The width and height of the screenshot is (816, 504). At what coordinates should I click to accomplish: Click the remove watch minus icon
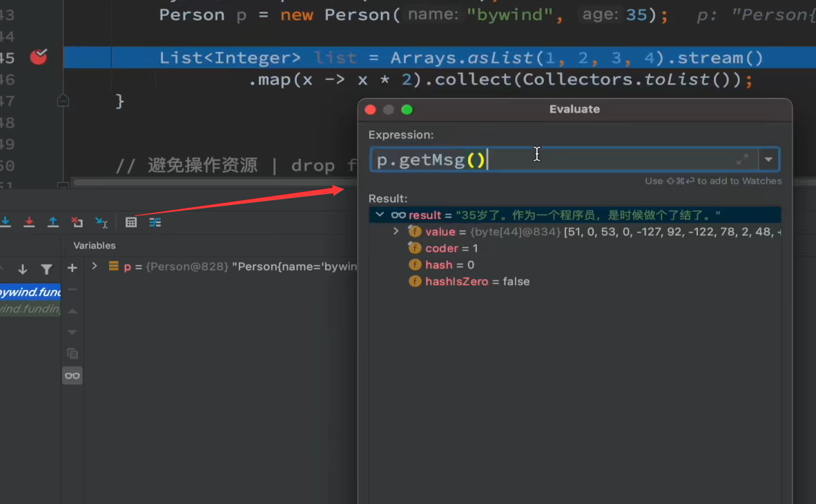click(72, 289)
